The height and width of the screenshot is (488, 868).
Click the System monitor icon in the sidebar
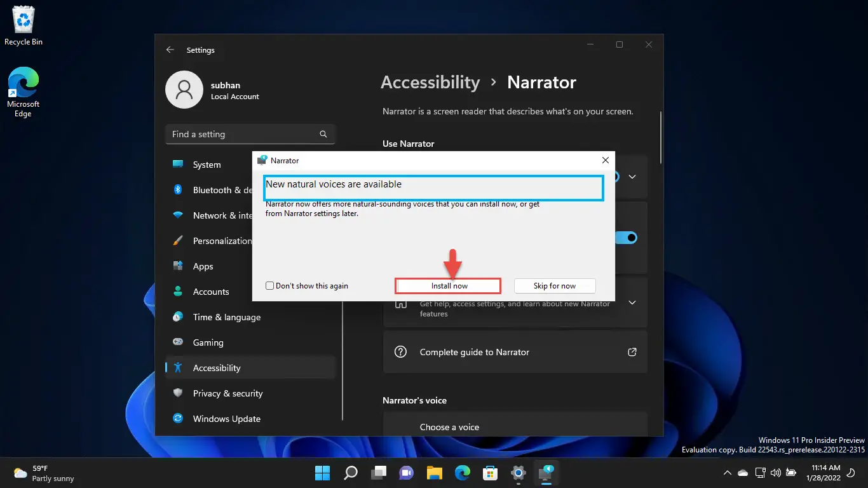(179, 165)
